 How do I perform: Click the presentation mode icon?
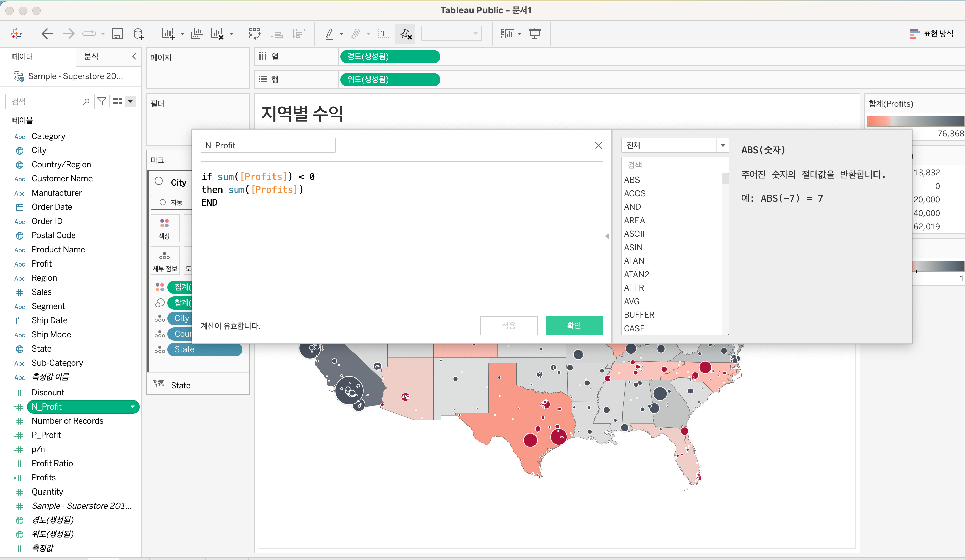(x=534, y=34)
